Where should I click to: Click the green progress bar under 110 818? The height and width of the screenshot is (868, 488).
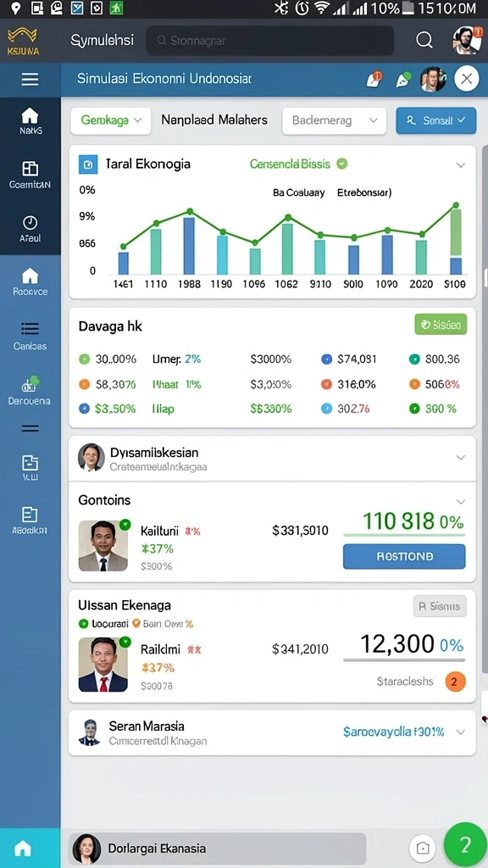tap(404, 535)
